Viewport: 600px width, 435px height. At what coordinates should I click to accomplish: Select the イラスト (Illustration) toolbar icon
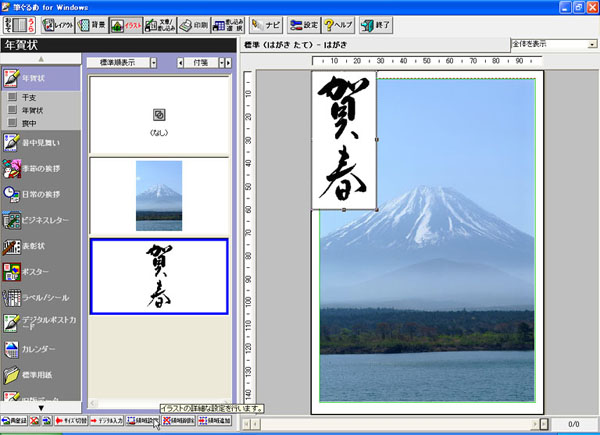tap(124, 23)
